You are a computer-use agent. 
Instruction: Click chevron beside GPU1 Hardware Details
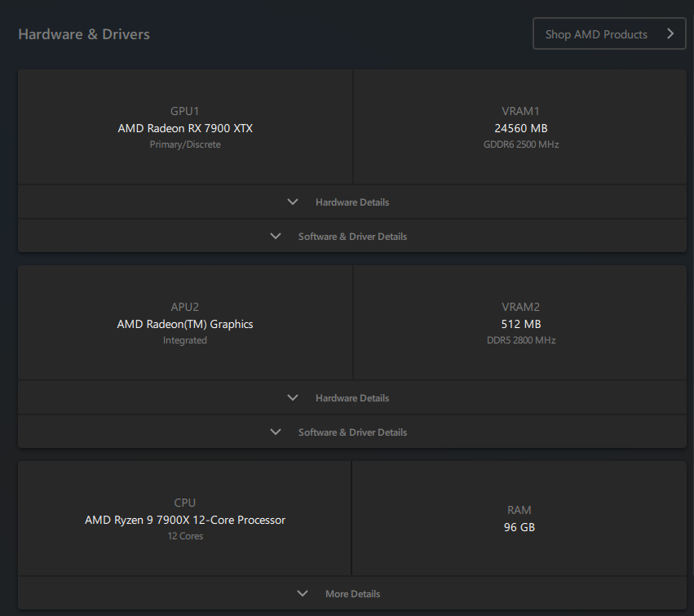coord(293,202)
